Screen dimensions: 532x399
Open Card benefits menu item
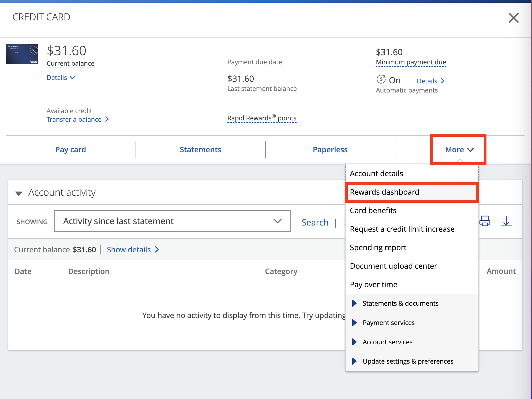click(412, 210)
